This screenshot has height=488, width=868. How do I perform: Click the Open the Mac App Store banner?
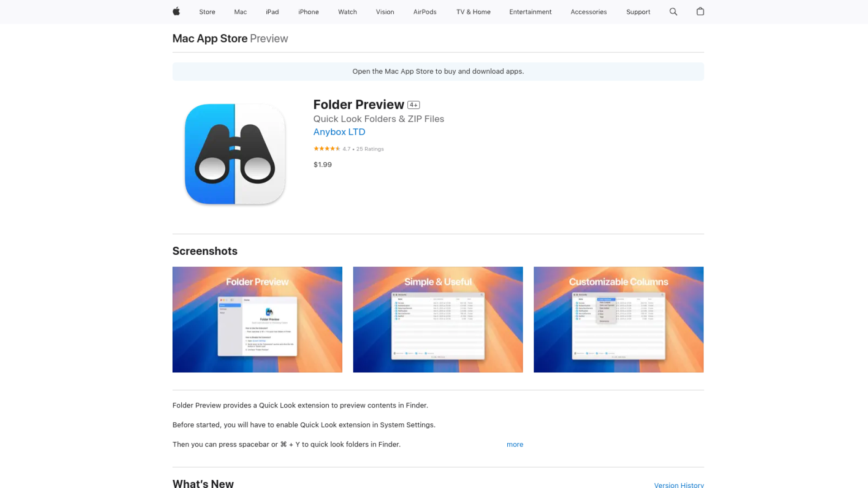(438, 71)
